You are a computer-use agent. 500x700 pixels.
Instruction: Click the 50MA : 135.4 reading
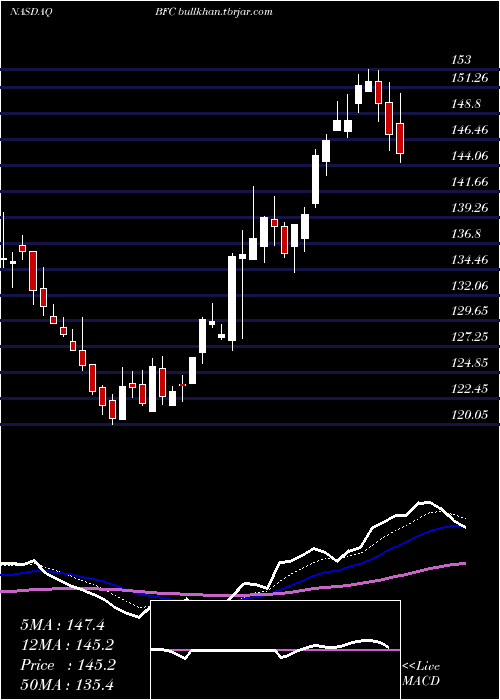pyautogui.click(x=67, y=684)
